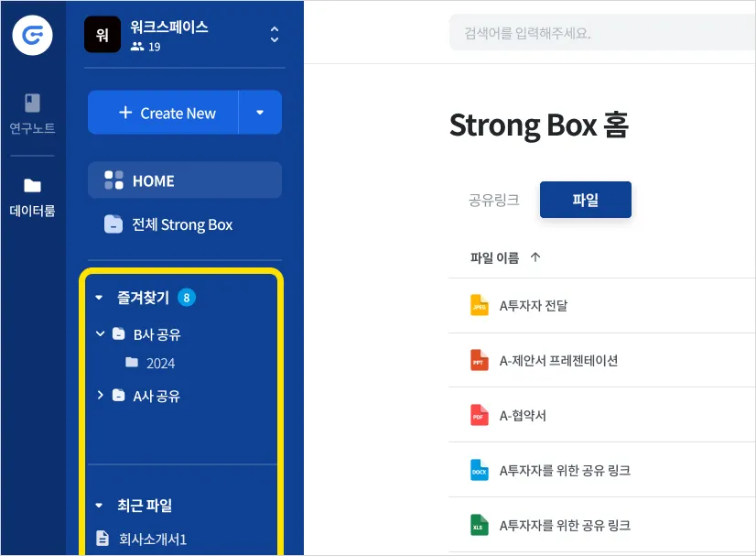Expand the A사 공유 folder tree
The width and height of the screenshot is (756, 556).
(100, 396)
